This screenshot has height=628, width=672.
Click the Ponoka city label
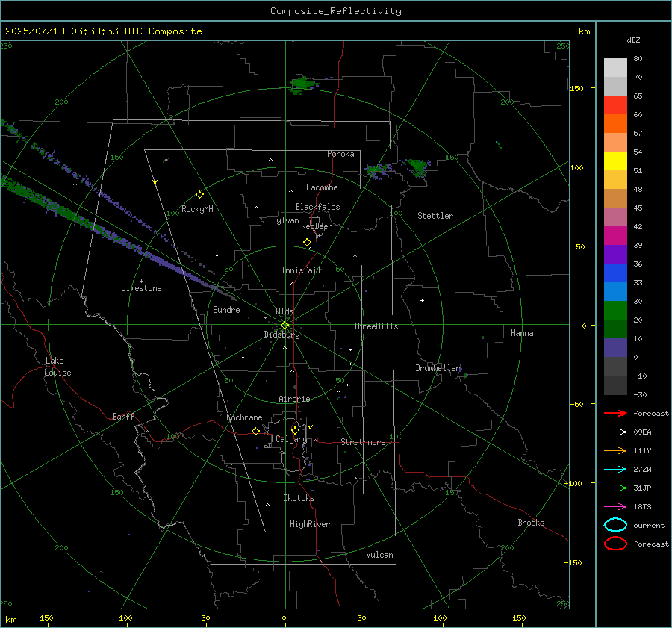click(x=340, y=154)
